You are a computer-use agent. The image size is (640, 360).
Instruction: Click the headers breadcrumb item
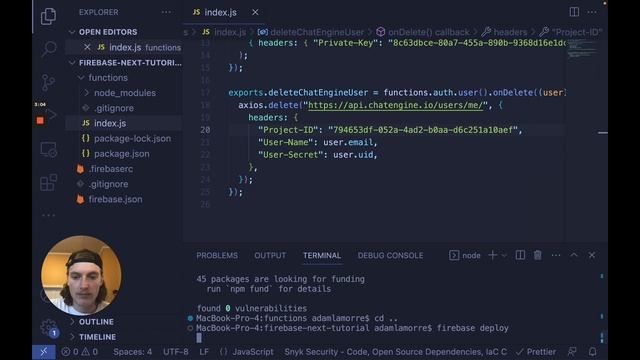pos(510,32)
